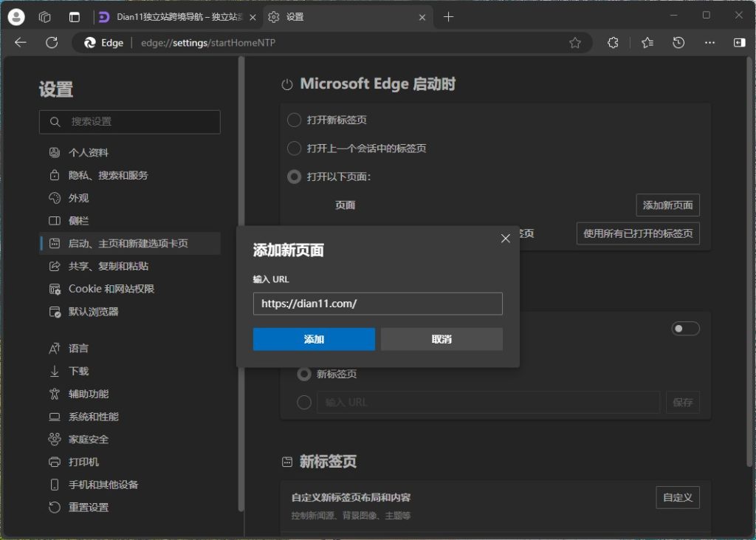Click the 保存 button
The image size is (756, 540).
(683, 402)
